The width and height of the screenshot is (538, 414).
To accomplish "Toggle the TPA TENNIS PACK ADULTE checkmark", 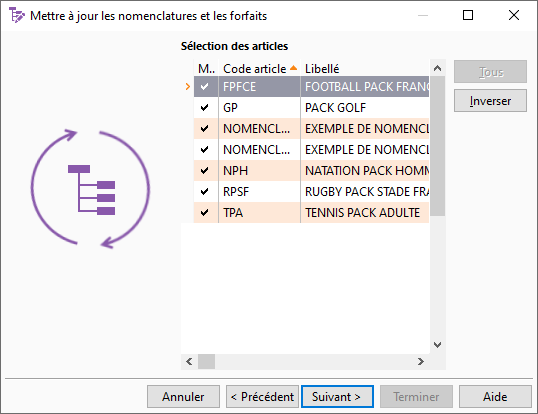I will point(204,213).
